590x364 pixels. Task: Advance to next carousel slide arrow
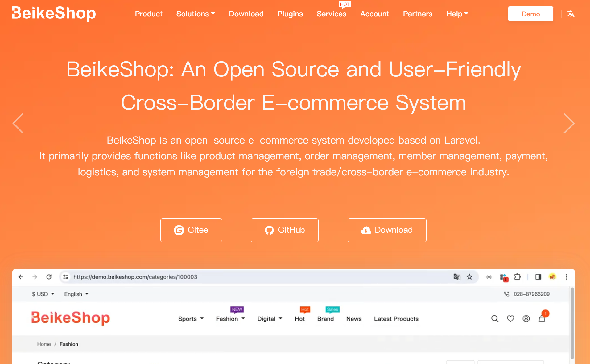(569, 123)
